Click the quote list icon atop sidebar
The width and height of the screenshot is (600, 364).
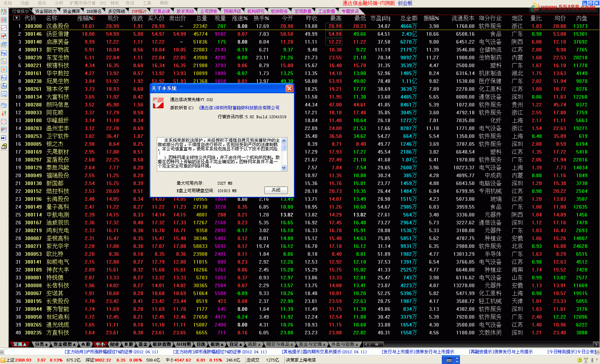(x=4, y=12)
